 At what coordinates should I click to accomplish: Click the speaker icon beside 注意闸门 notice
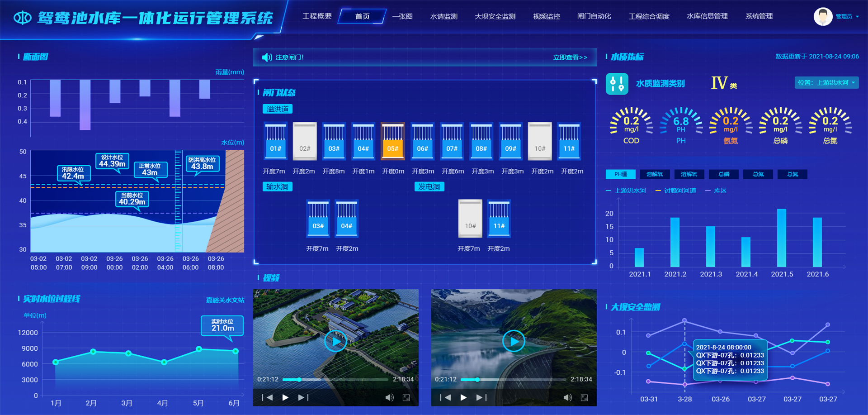coord(267,57)
